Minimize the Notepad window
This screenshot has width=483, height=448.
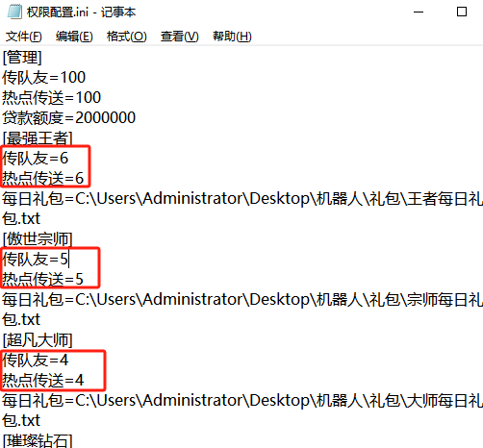(419, 12)
